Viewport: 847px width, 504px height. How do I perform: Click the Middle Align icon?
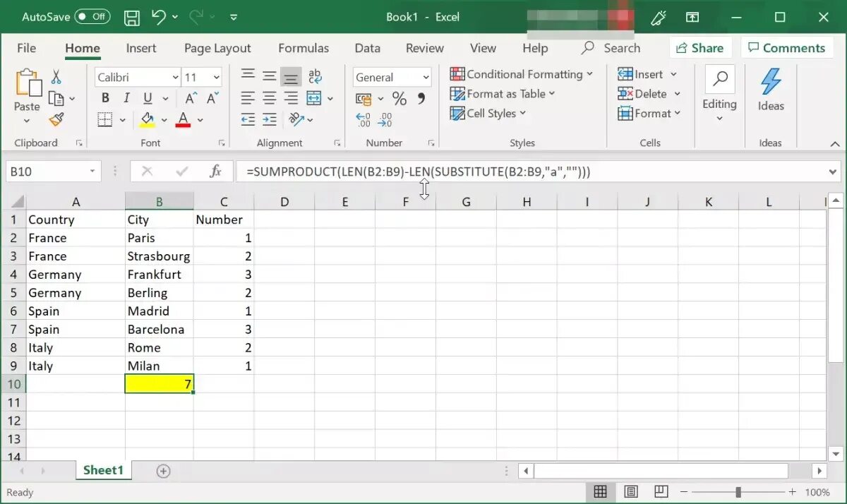coord(269,75)
